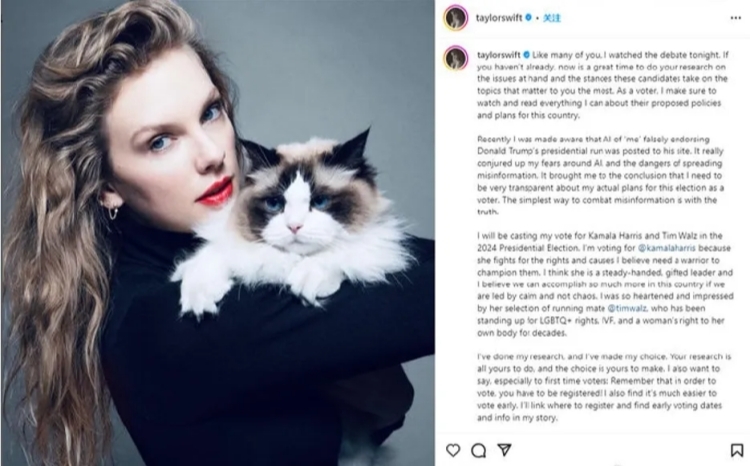Save the post with the bookmark icon
This screenshot has height=466, width=750.
point(737,450)
